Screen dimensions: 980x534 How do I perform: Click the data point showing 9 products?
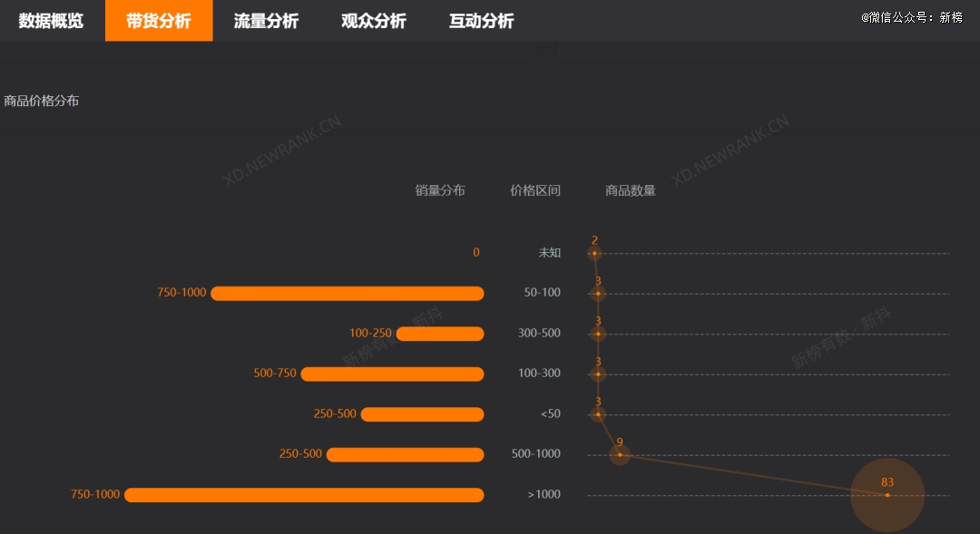click(x=620, y=455)
